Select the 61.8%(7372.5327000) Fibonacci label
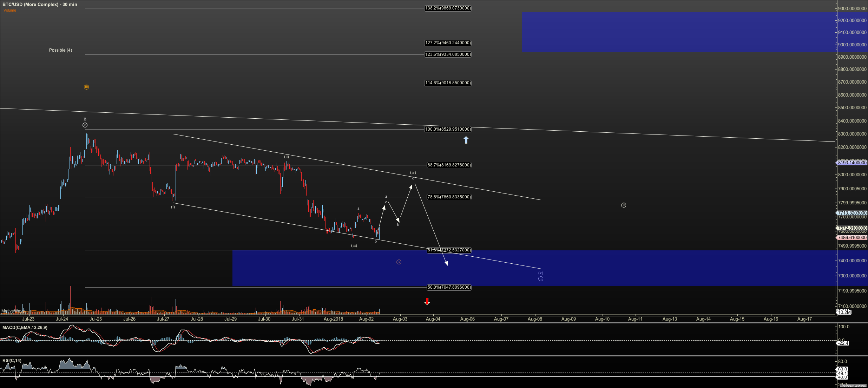The image size is (868, 388). (x=449, y=250)
